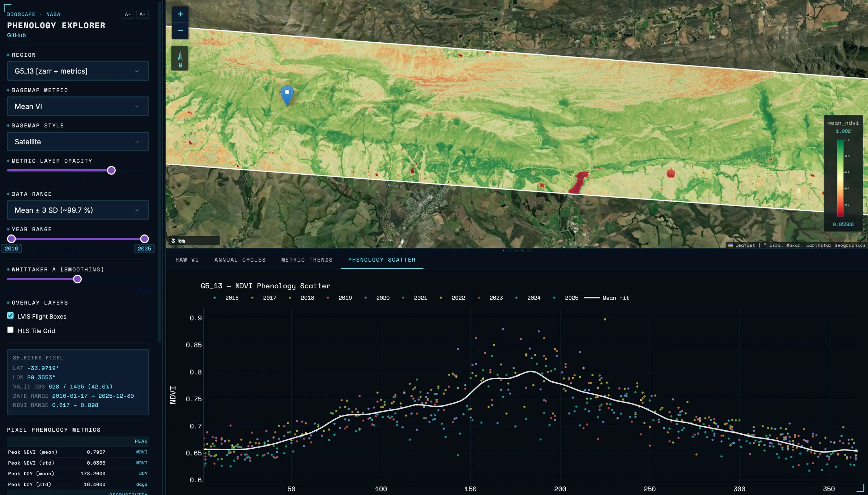Click the north arrow compass control
The width and height of the screenshot is (868, 495).
[180, 58]
